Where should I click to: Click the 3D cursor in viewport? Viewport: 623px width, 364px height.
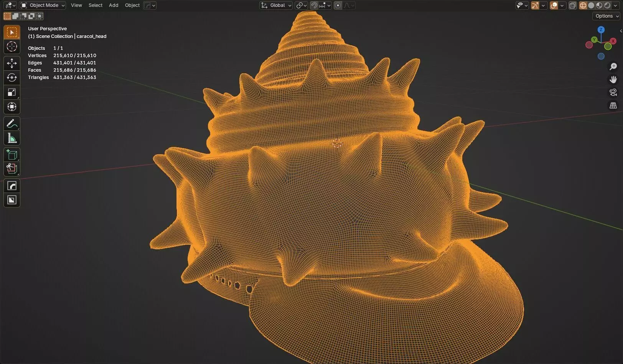(x=337, y=143)
